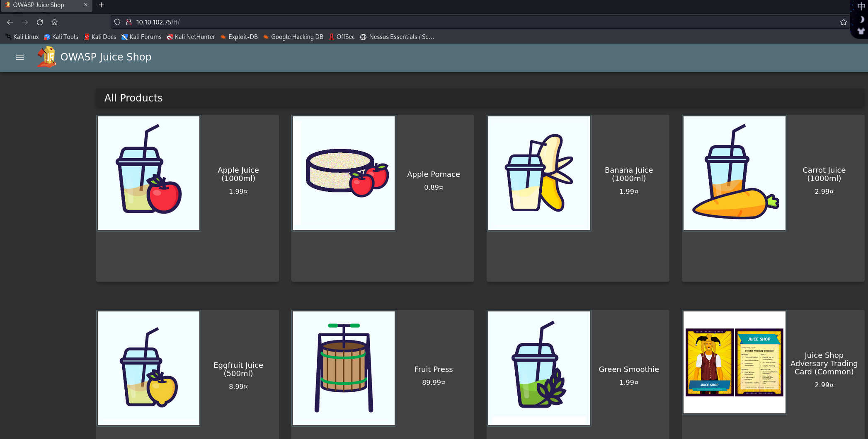868x439 pixels.
Task: Open a new browser tab
Action: (x=101, y=5)
